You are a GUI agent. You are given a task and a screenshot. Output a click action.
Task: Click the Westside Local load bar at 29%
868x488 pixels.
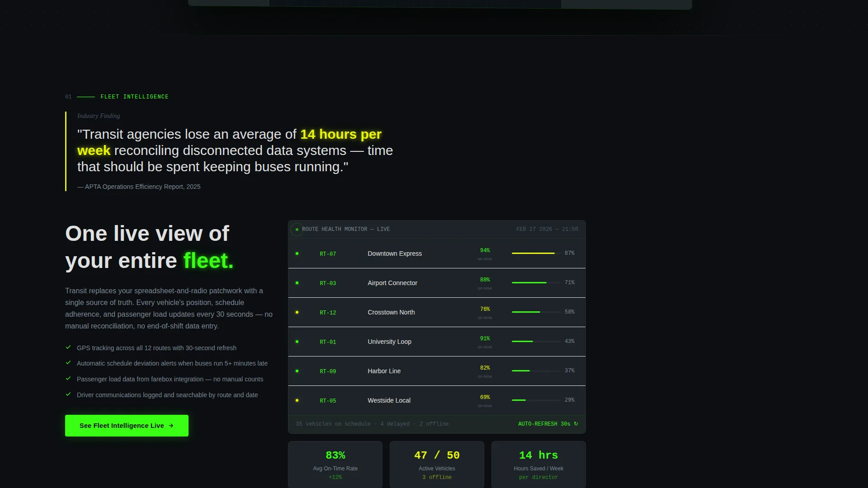pyautogui.click(x=536, y=400)
